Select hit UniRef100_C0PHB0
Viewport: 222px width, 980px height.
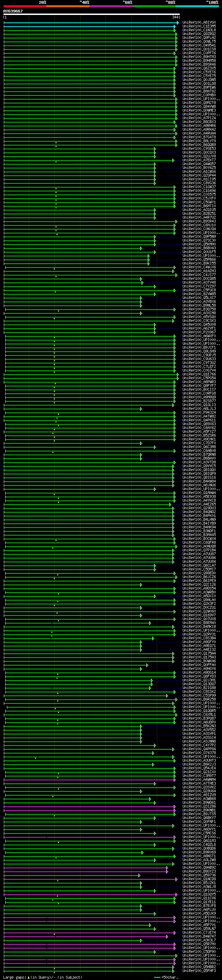pyautogui.click(x=199, y=95)
